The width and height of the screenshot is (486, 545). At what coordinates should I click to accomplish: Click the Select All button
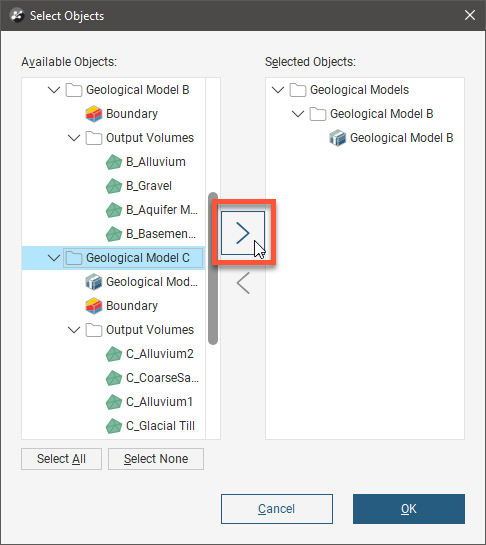[62, 459]
